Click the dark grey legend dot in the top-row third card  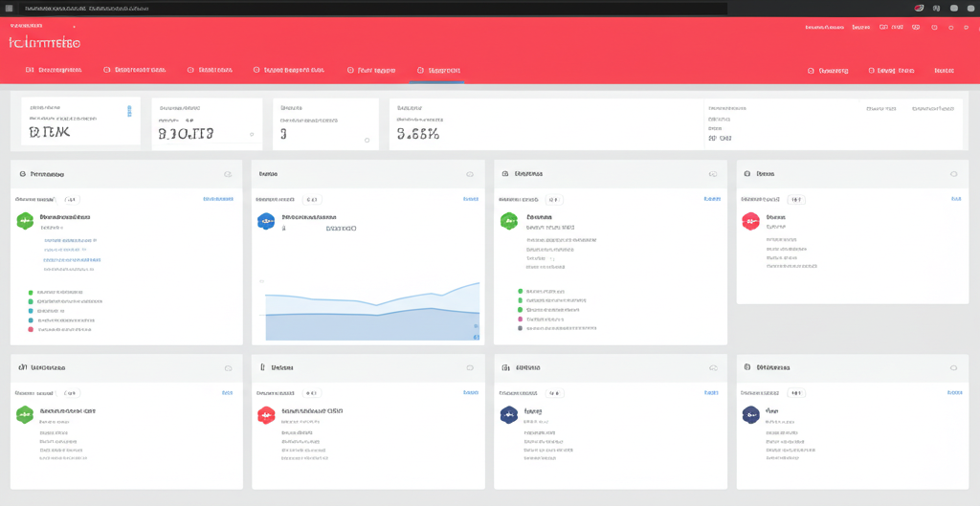[520, 327]
